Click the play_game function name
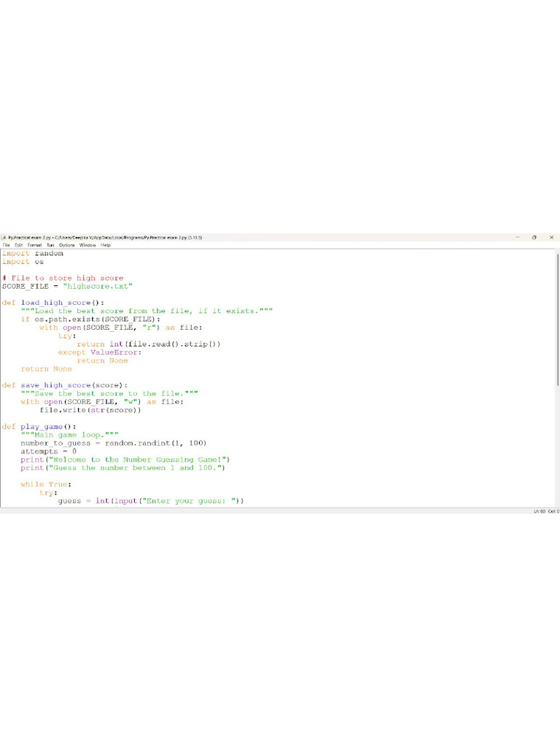The width and height of the screenshot is (560, 747). click(x=42, y=427)
